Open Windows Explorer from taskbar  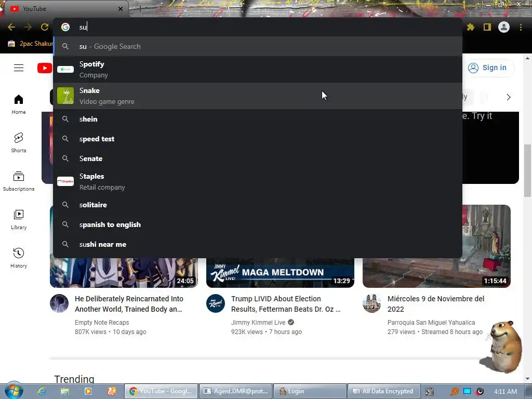[x=65, y=391]
